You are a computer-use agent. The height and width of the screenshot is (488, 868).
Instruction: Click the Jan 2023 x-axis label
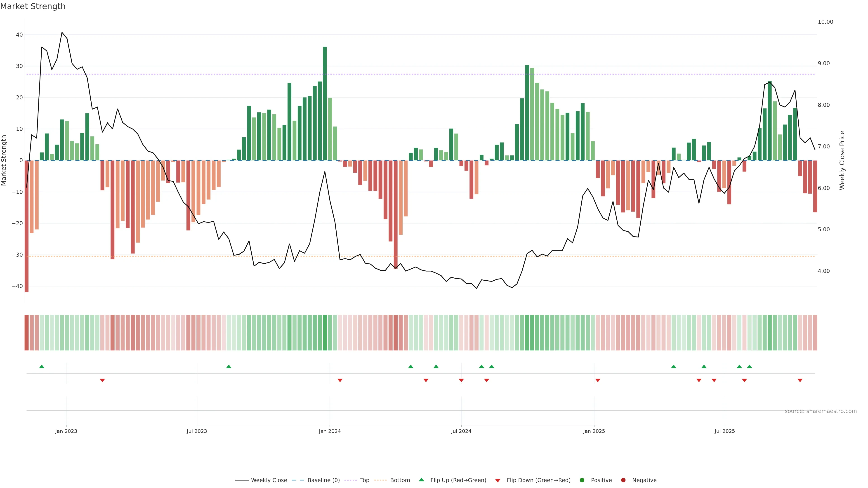(x=66, y=431)
